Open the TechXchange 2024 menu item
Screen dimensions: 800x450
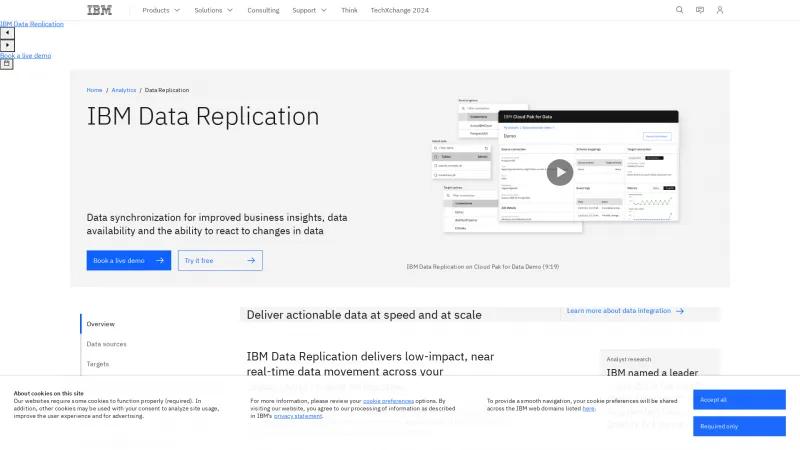(399, 10)
